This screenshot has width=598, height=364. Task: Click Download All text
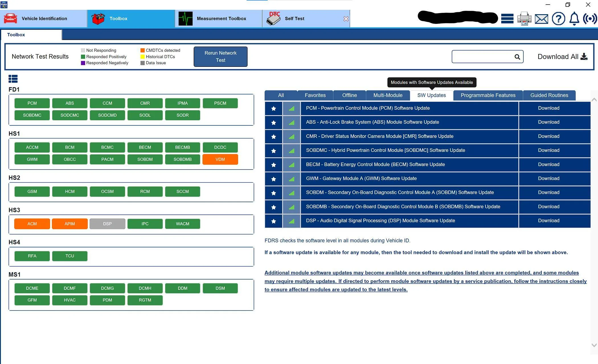point(558,57)
